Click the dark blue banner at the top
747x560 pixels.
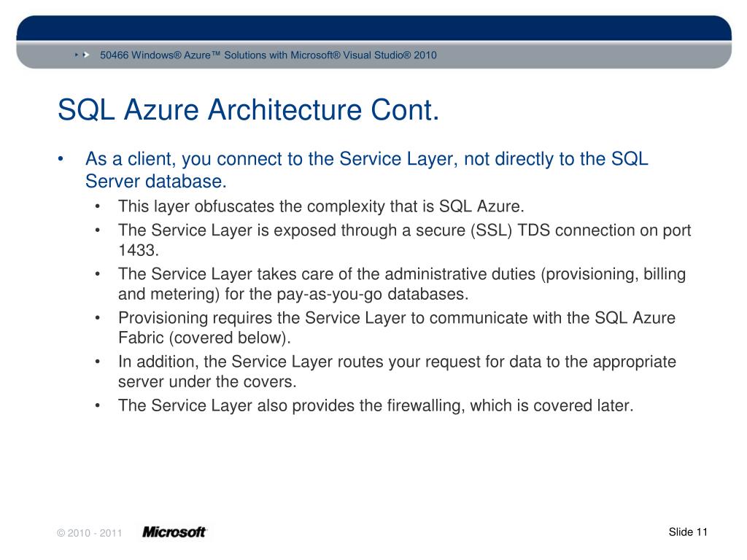[374, 28]
